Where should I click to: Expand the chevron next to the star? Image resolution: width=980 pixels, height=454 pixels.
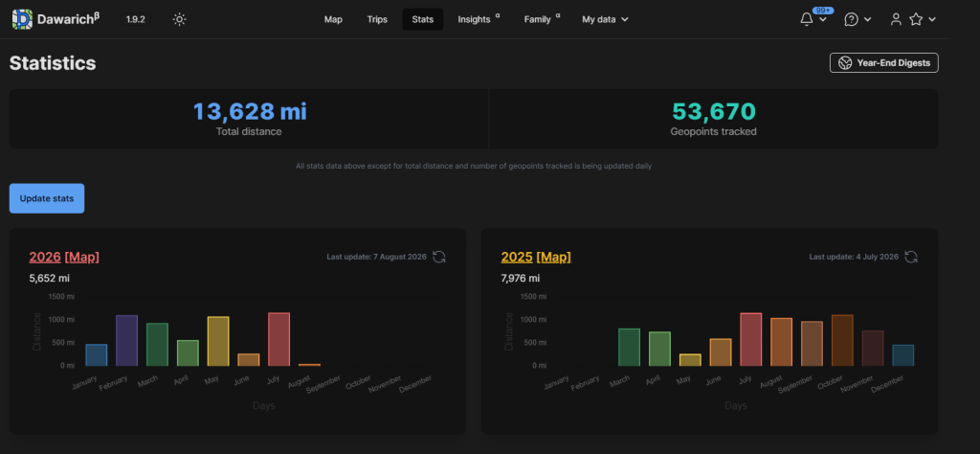coord(932,19)
